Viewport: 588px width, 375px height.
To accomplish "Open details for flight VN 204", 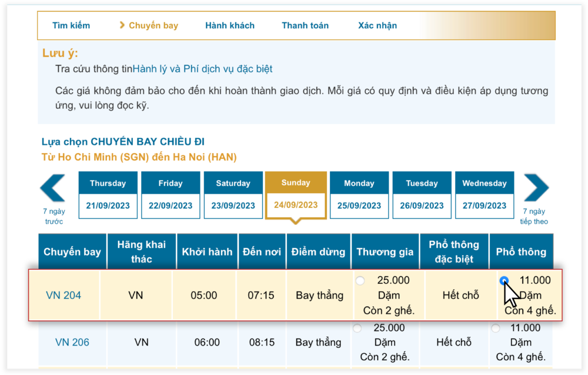I will pyautogui.click(x=64, y=295).
